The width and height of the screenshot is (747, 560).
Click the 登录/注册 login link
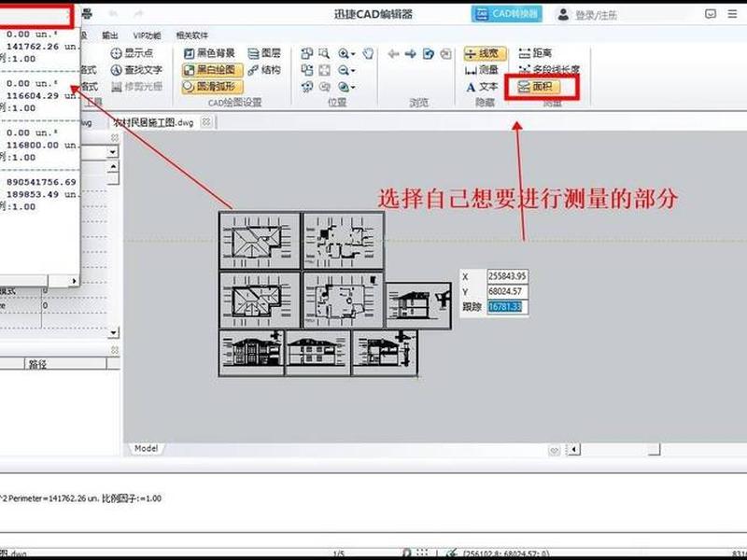pos(596,15)
